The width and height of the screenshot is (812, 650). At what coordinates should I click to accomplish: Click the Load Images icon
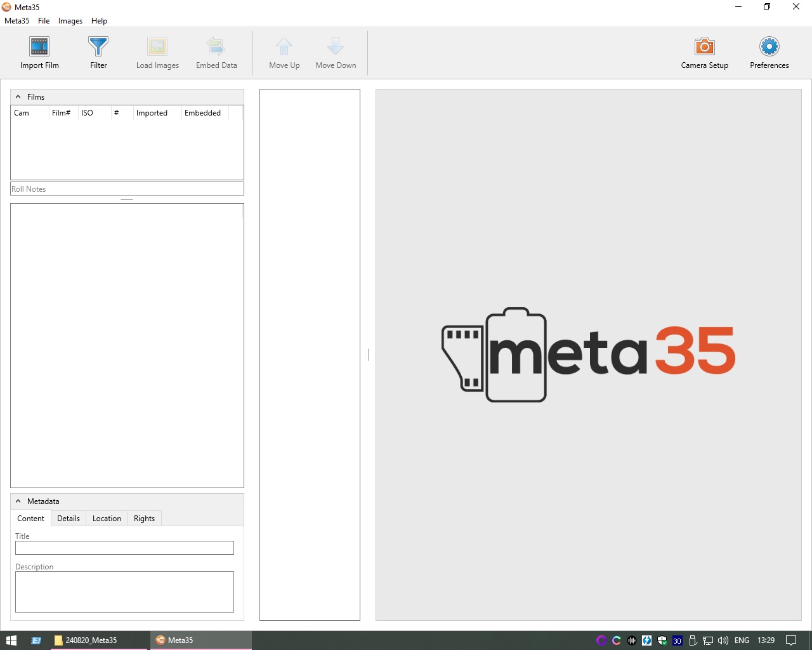click(157, 47)
